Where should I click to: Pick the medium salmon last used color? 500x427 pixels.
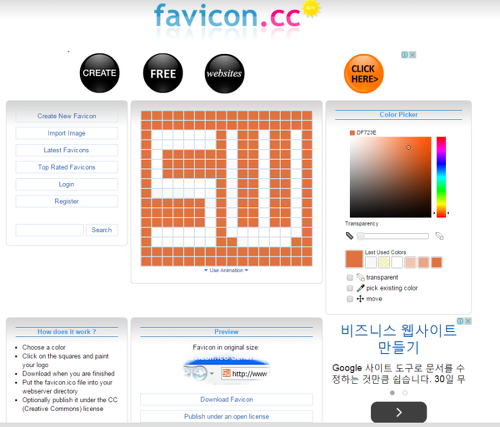point(423,262)
